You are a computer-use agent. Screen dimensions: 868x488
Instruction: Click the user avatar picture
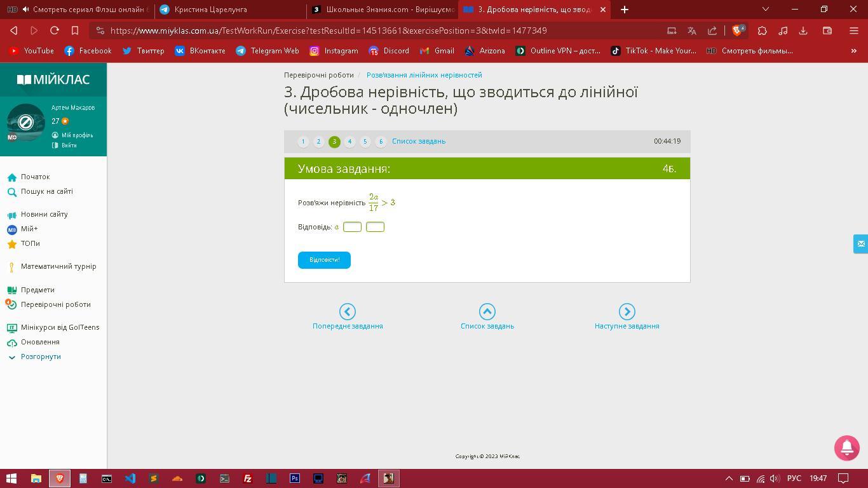pyautogui.click(x=25, y=122)
